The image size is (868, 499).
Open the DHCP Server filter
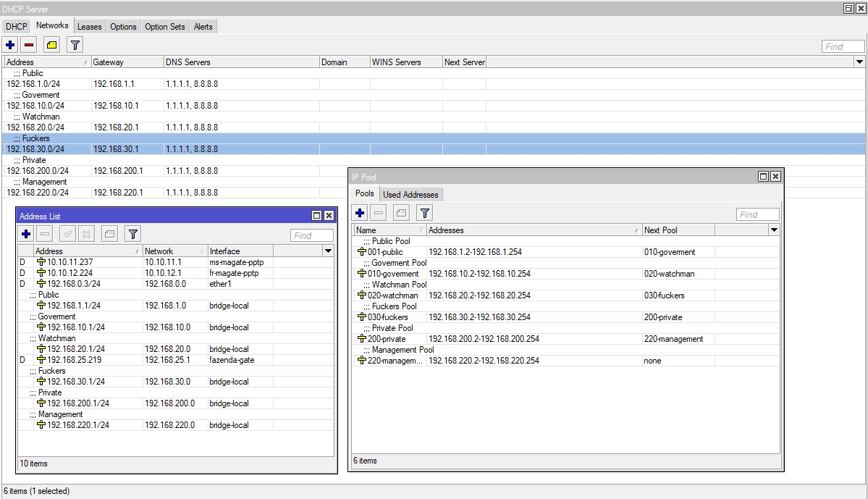75,45
